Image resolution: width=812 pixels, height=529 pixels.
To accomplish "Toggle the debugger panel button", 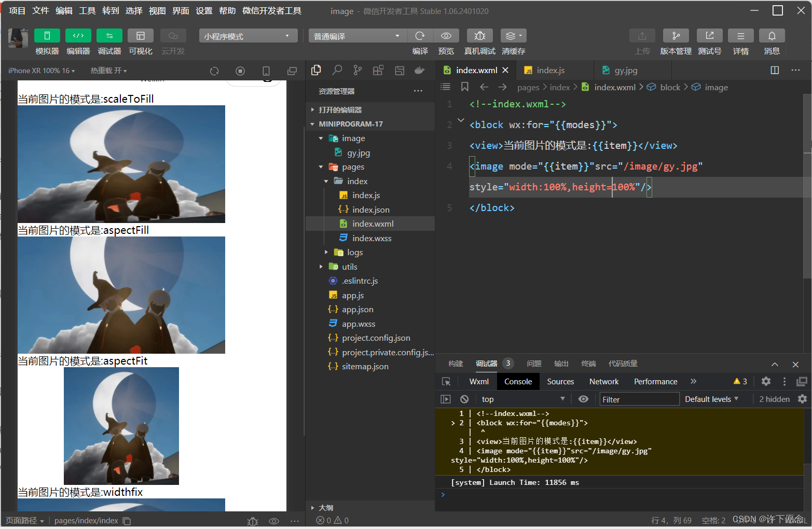I will click(x=109, y=36).
